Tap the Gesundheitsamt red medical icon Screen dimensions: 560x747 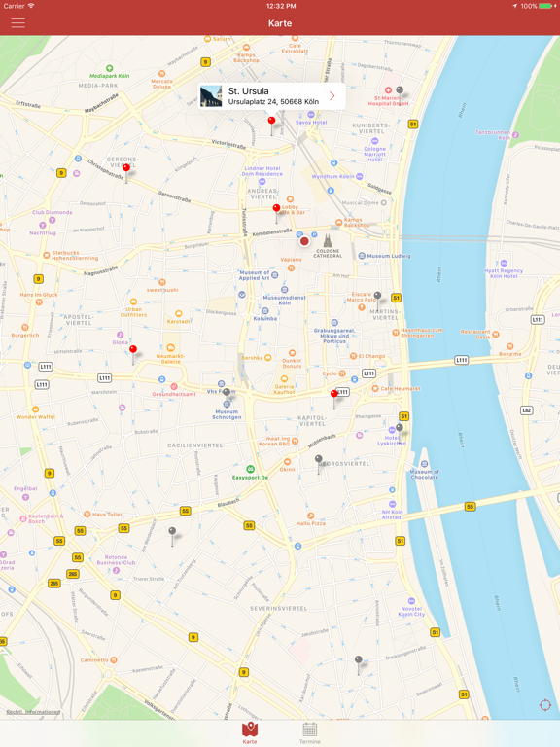[174, 387]
